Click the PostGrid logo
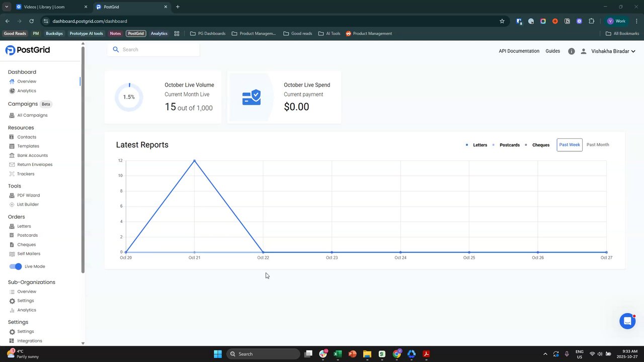644x362 pixels. pyautogui.click(x=28, y=50)
